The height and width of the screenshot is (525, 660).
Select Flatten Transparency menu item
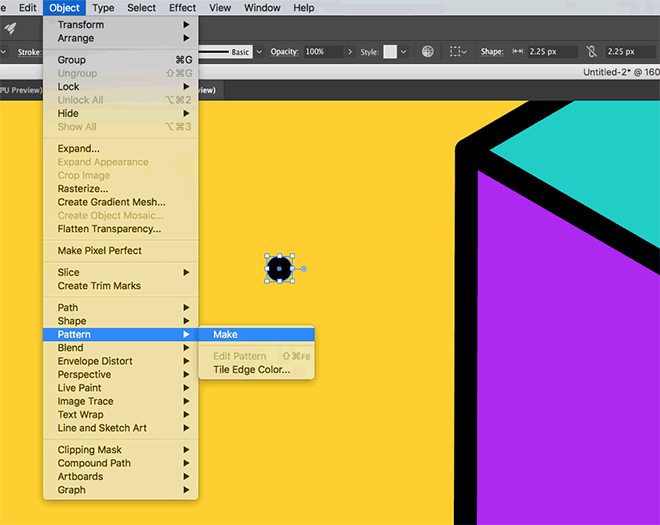click(109, 229)
